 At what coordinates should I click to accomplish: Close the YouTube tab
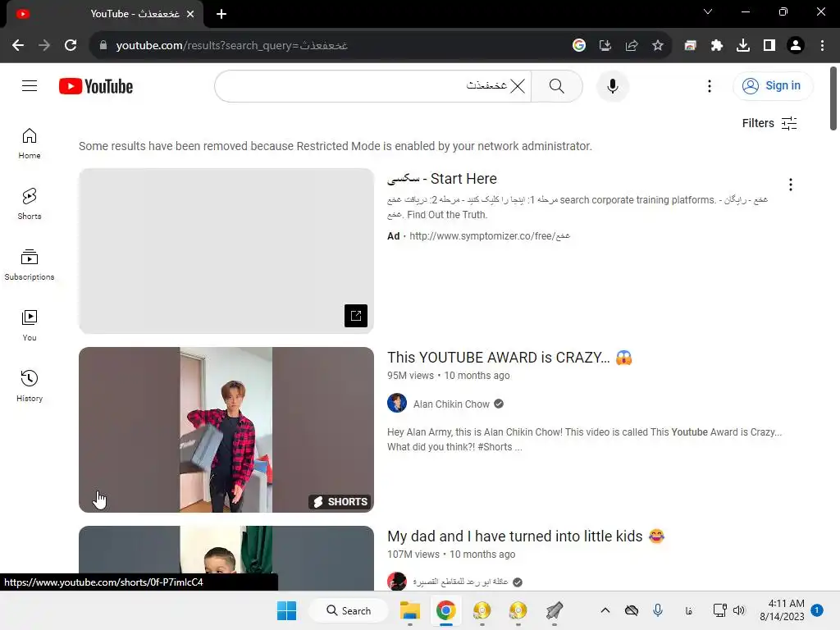tap(190, 14)
